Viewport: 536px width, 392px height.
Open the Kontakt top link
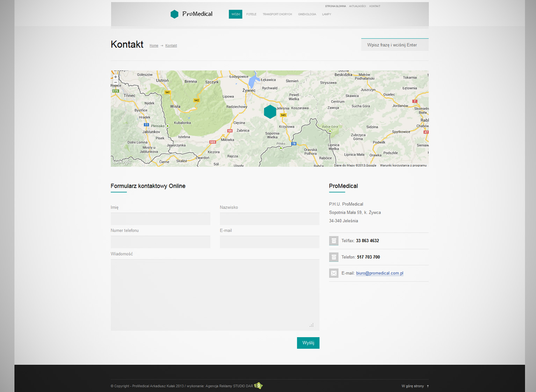point(375,6)
